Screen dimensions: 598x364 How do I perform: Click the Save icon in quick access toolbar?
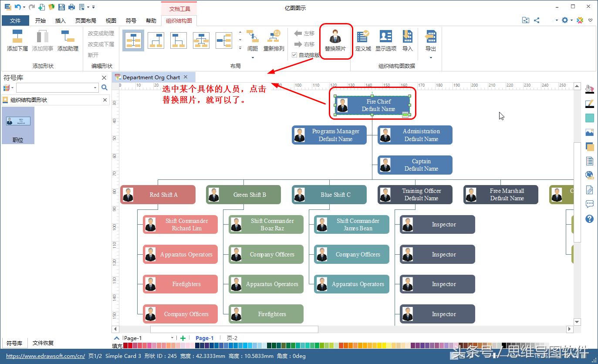point(61,7)
